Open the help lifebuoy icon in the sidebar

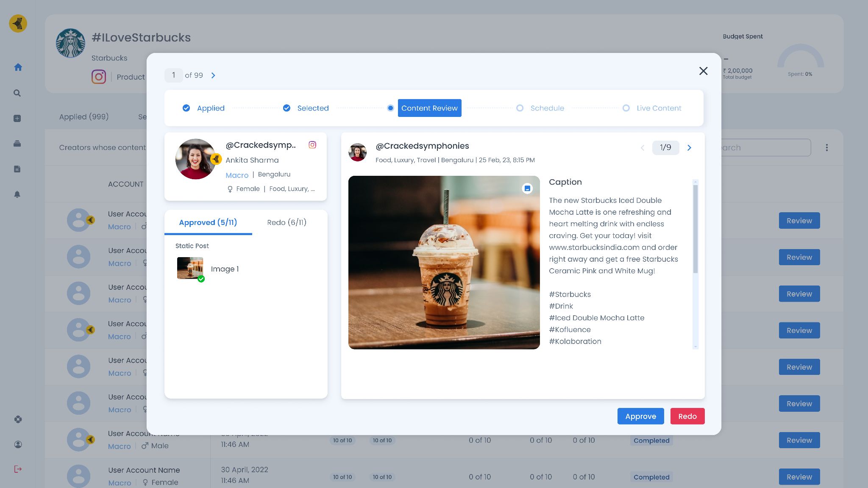click(18, 419)
